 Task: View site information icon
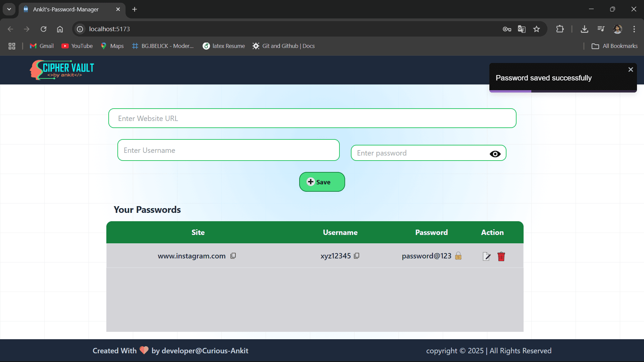tap(80, 29)
